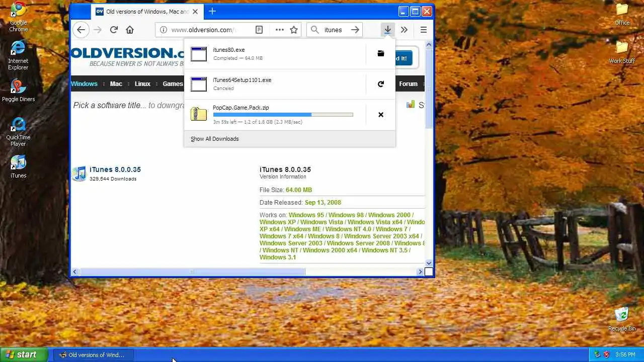Click the red shield tray icon
The width and height of the screenshot is (644, 362).
tap(607, 354)
